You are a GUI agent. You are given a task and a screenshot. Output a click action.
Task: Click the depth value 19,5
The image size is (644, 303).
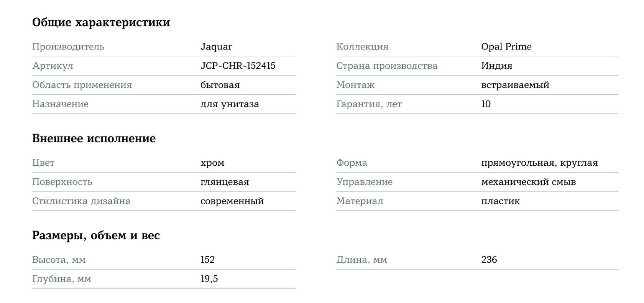click(x=209, y=279)
